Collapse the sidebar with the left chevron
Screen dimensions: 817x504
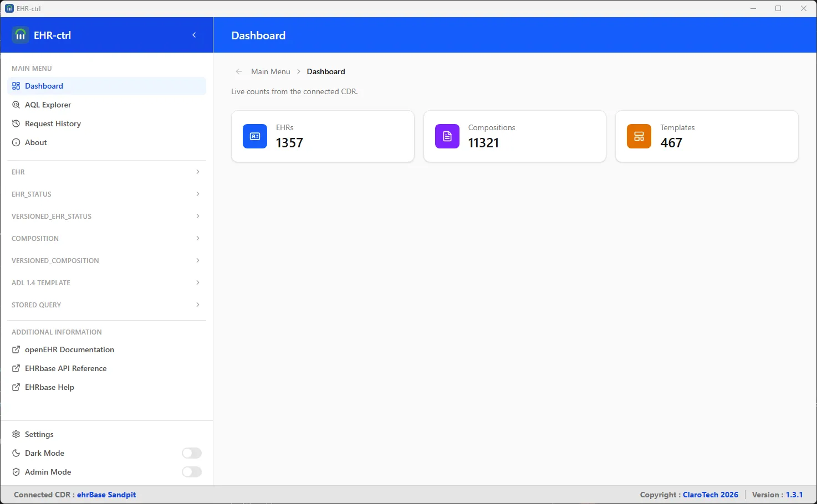(194, 35)
